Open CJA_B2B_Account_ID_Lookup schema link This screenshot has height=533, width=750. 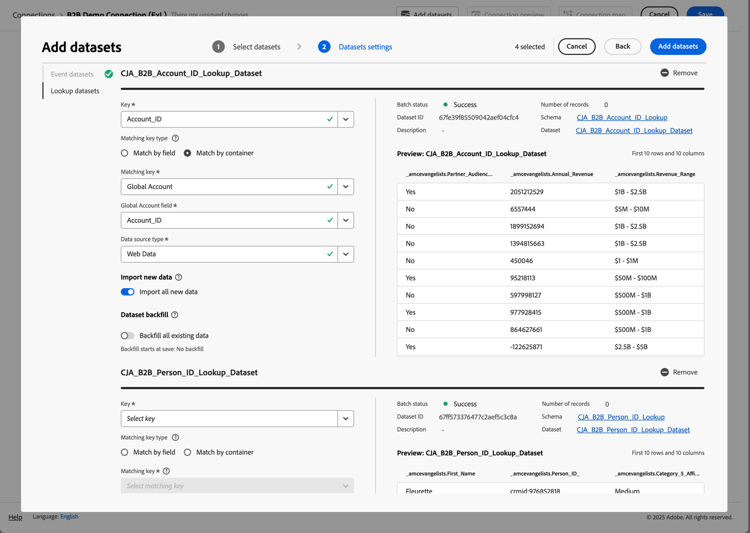[x=621, y=118]
